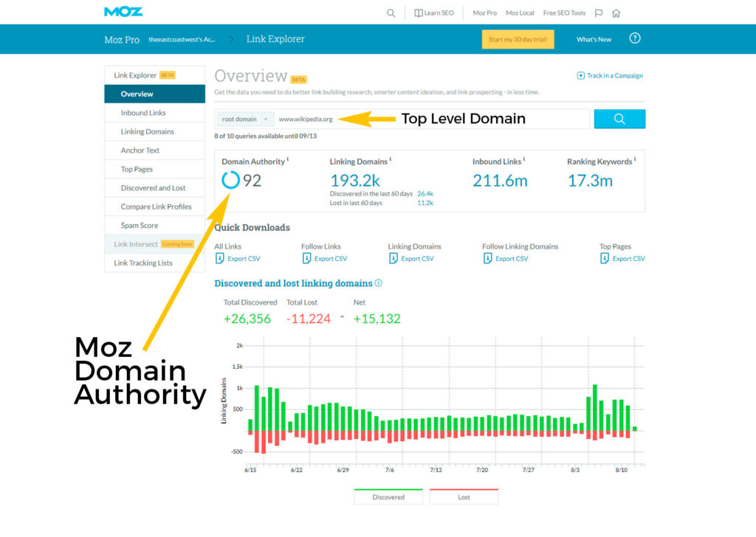This screenshot has height=537, width=756.
Task: Click the 26.4k discovered domains link
Action: point(425,193)
